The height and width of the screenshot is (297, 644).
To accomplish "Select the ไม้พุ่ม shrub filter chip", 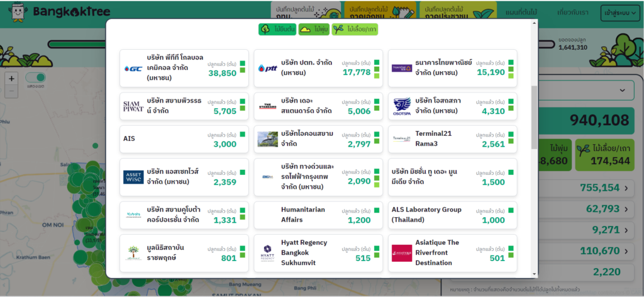I will 314,30.
